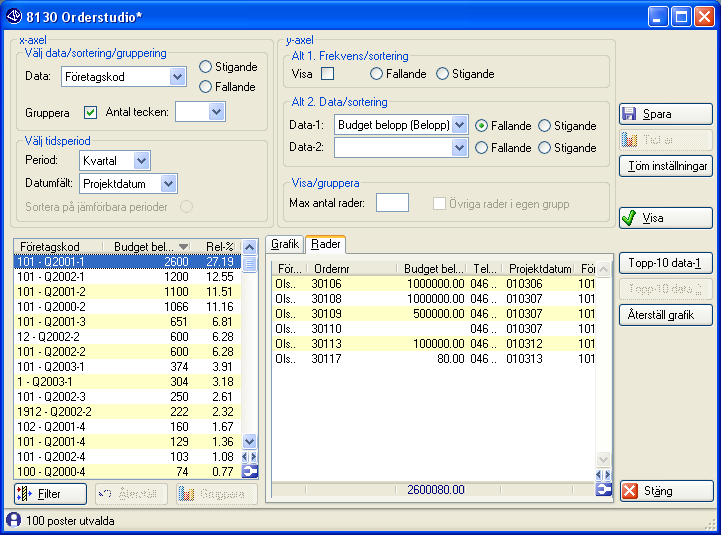Click right table horizontal scroll right arrow
The image size is (721, 535).
click(x=607, y=475)
